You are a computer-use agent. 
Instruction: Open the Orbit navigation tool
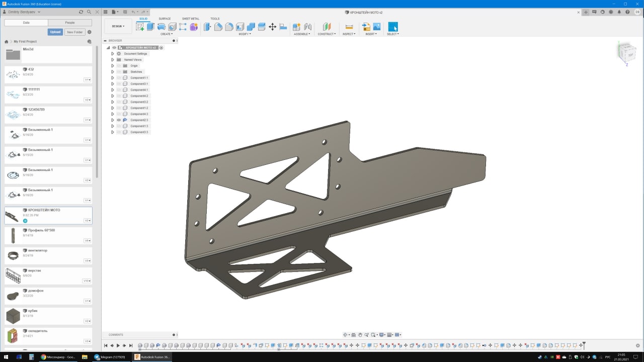tap(346, 335)
